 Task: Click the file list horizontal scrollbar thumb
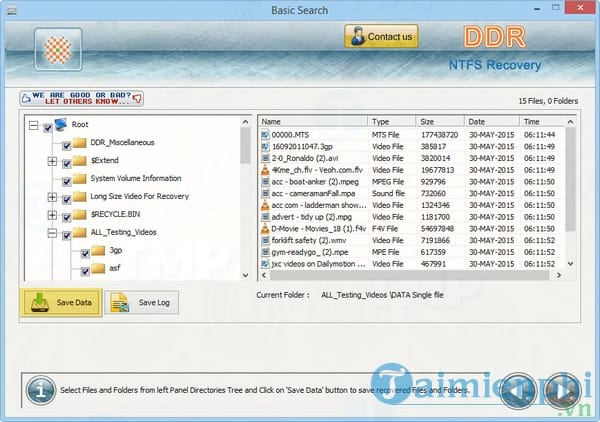click(x=409, y=275)
